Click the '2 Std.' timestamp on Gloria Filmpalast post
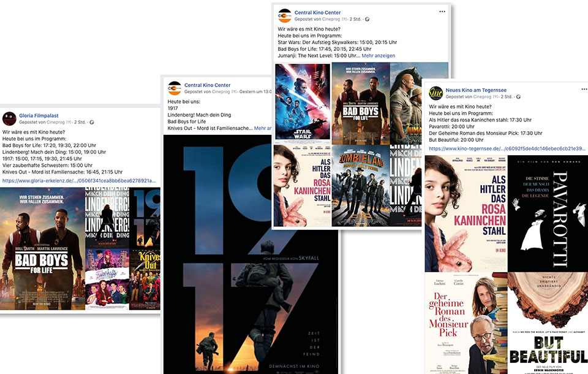This screenshot has width=588, height=374. point(80,123)
